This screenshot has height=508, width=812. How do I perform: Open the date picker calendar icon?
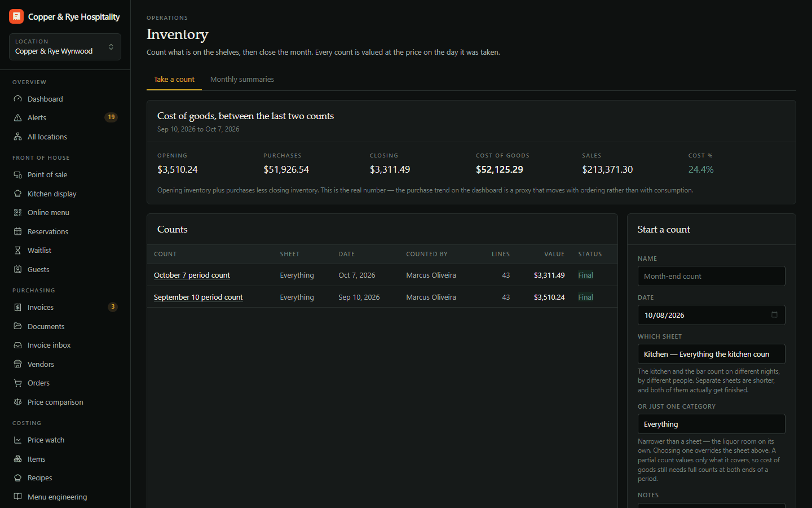coord(774,315)
